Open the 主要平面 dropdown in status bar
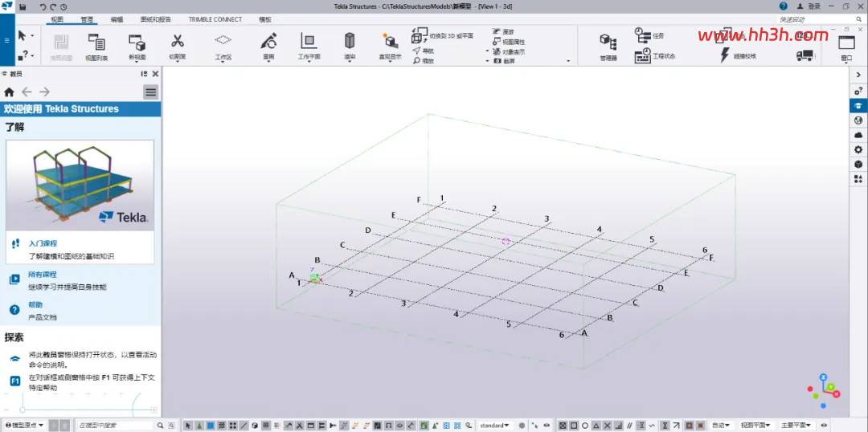Viewport: 868px width, 432px height. point(796,426)
